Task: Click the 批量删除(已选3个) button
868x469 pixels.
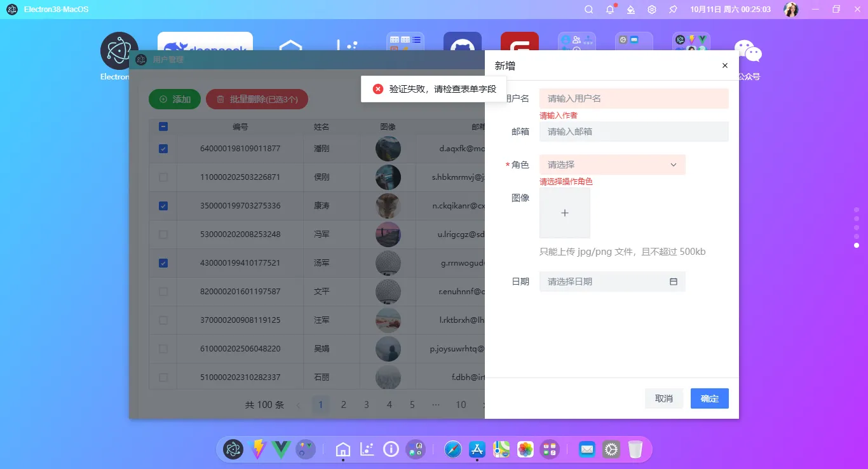Action: point(257,99)
